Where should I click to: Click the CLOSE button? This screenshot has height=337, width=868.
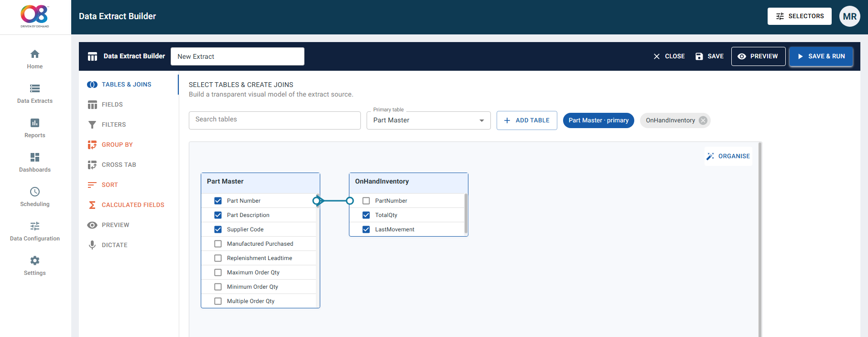(669, 56)
